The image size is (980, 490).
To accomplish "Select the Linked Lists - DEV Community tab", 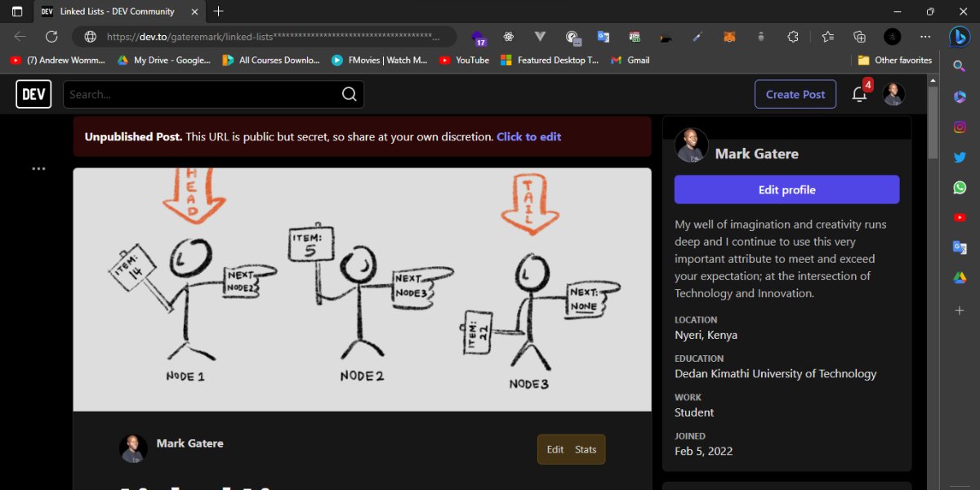I will coord(119,11).
